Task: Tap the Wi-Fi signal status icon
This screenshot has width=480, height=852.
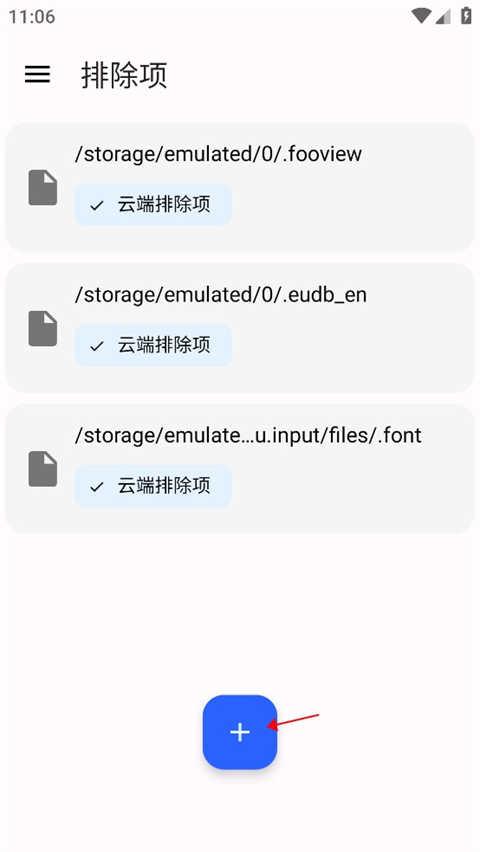Action: 421,16
